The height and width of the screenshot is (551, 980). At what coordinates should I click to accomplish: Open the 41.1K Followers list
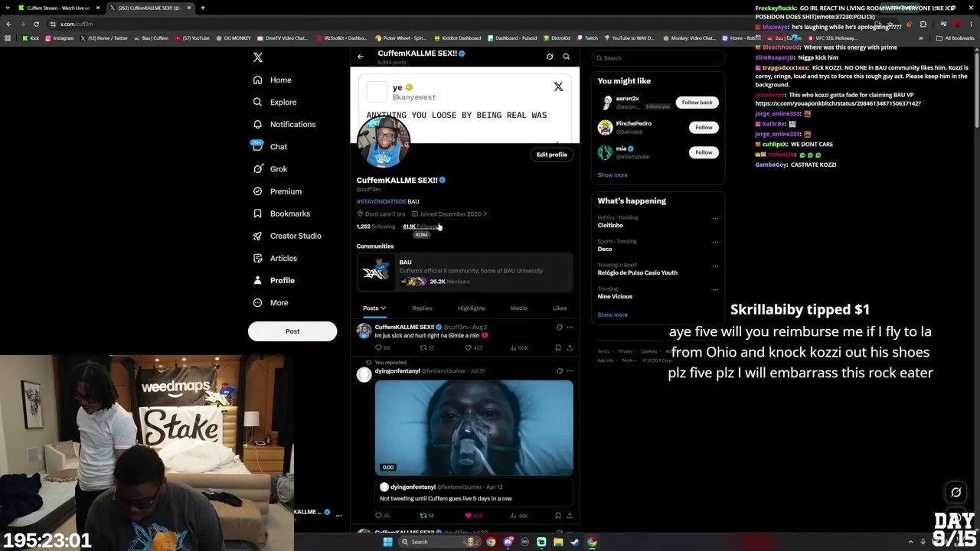pos(420,227)
